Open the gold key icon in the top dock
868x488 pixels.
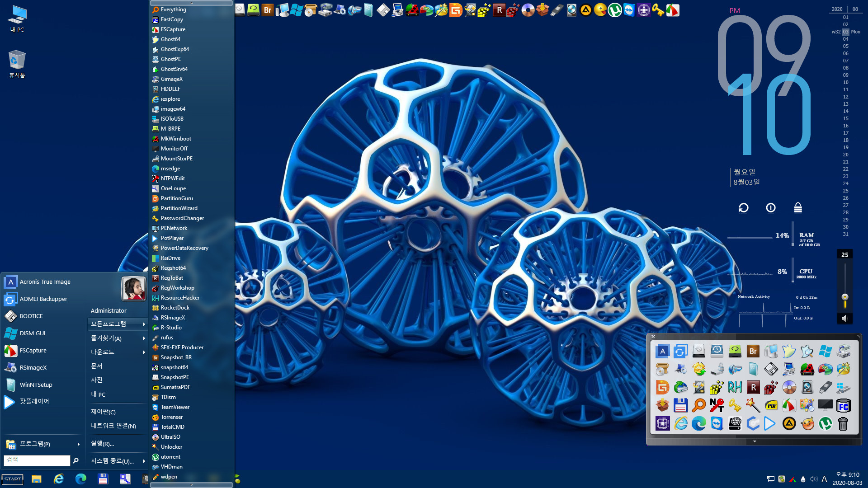658,10
